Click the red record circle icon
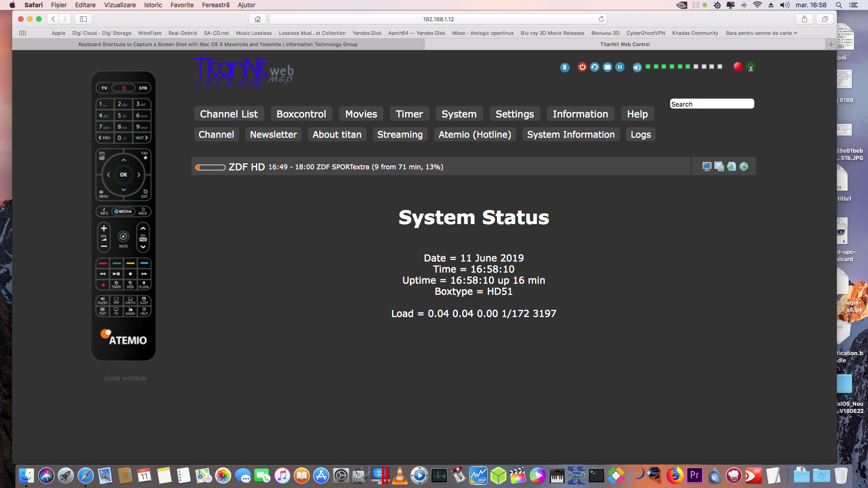The height and width of the screenshot is (488, 868). [x=737, y=66]
